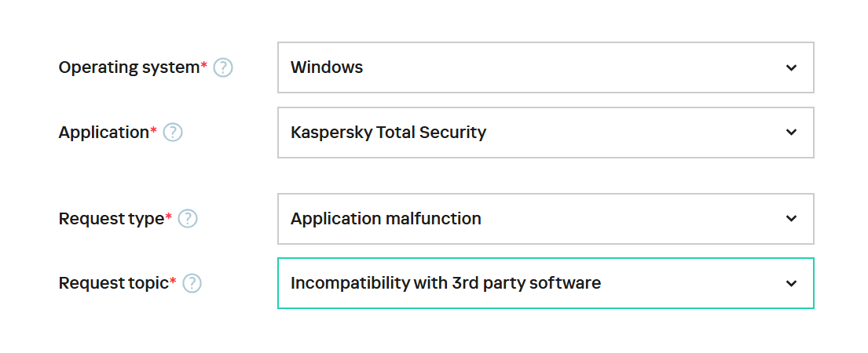This screenshot has width=868, height=353.
Task: Click the question mark next to Request topic
Action: pyautogui.click(x=192, y=283)
